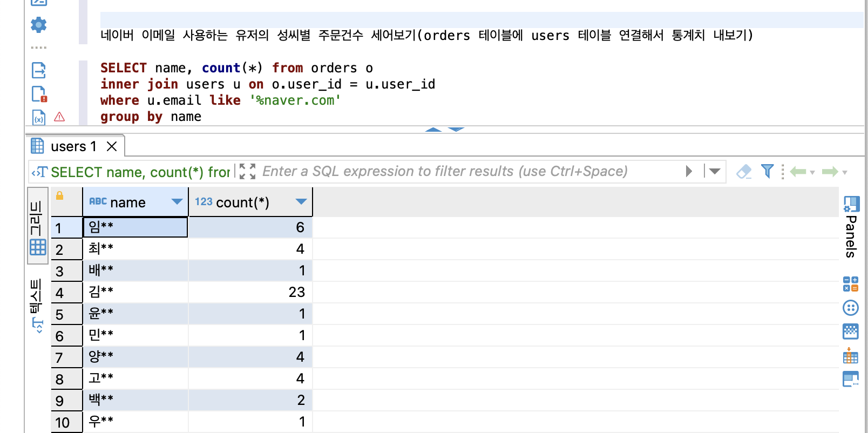Click the word SELECT in the editor
Screen dimensions: 868x433
click(124, 68)
